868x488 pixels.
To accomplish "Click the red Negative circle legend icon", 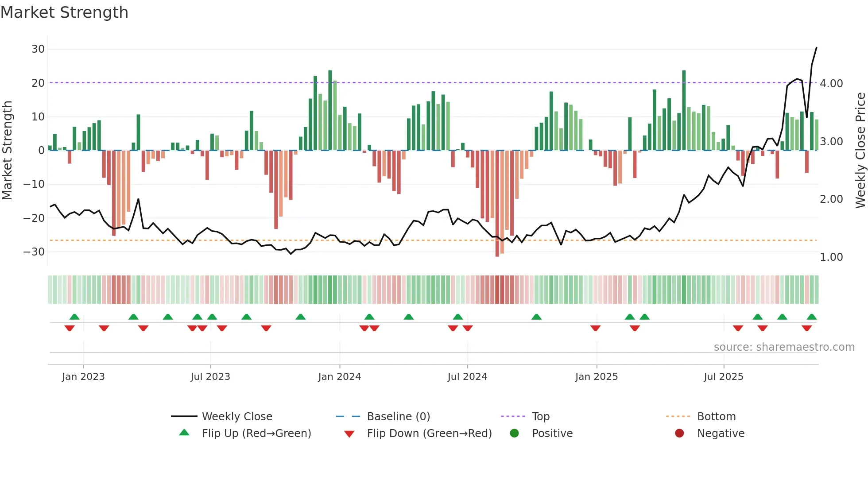I will coord(679,433).
